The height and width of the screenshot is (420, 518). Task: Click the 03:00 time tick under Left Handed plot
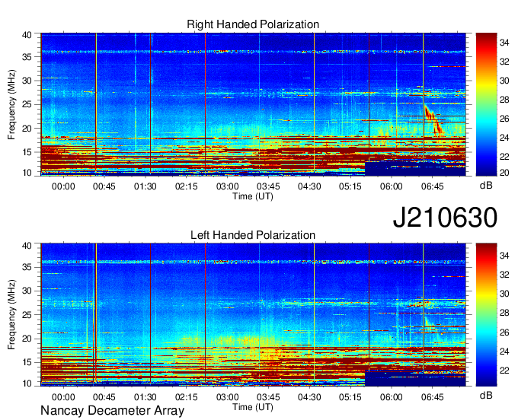tap(227, 397)
